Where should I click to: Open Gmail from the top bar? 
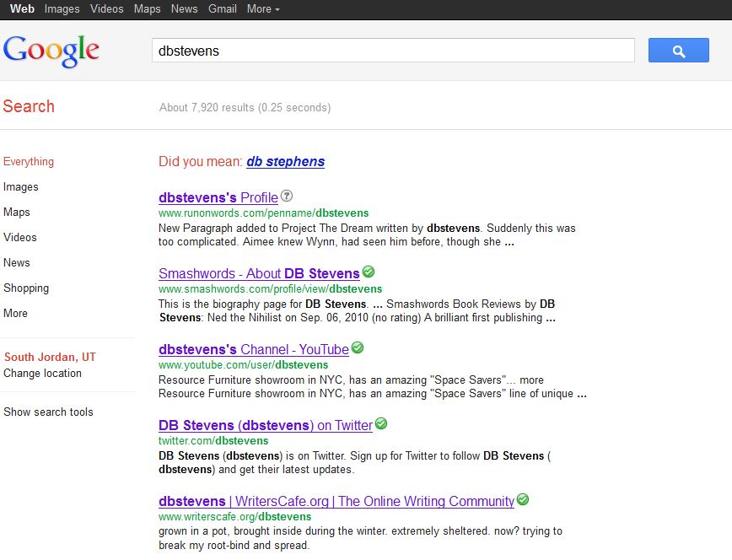coord(223,9)
